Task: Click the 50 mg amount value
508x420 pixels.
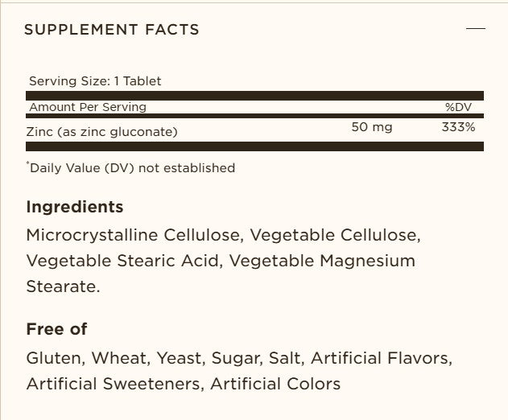Action: coord(372,128)
